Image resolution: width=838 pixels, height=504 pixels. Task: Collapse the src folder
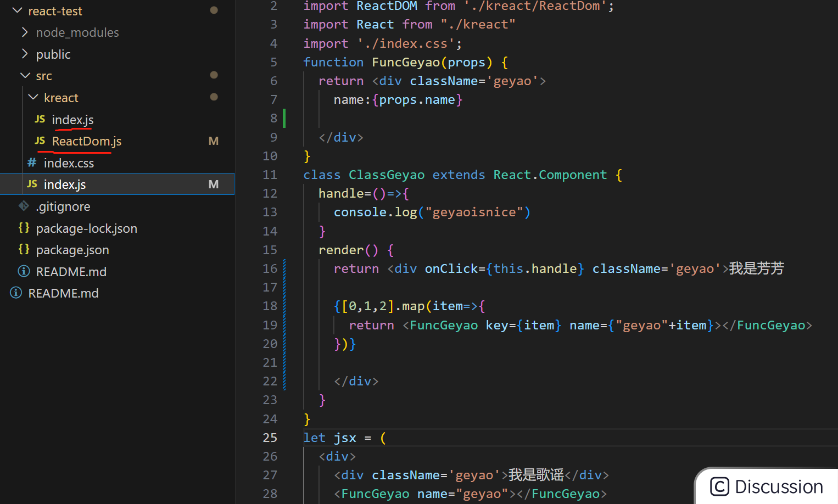[x=24, y=75]
